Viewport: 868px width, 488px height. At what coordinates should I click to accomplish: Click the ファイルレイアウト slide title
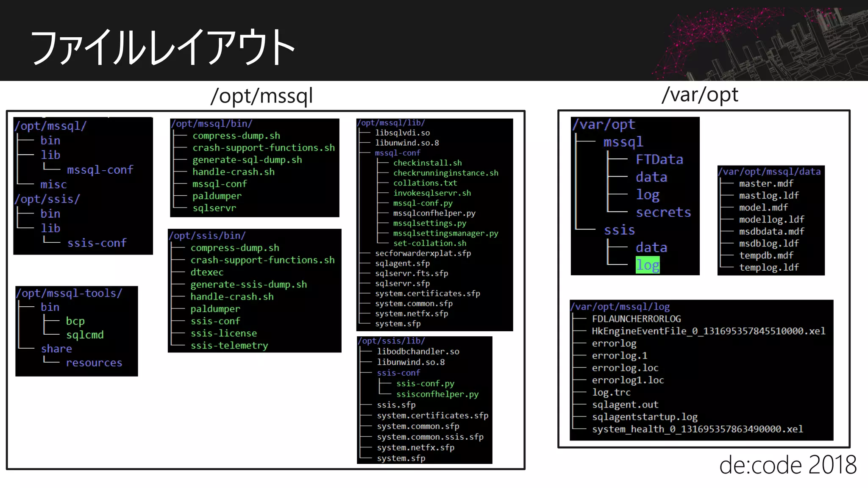tap(163, 47)
